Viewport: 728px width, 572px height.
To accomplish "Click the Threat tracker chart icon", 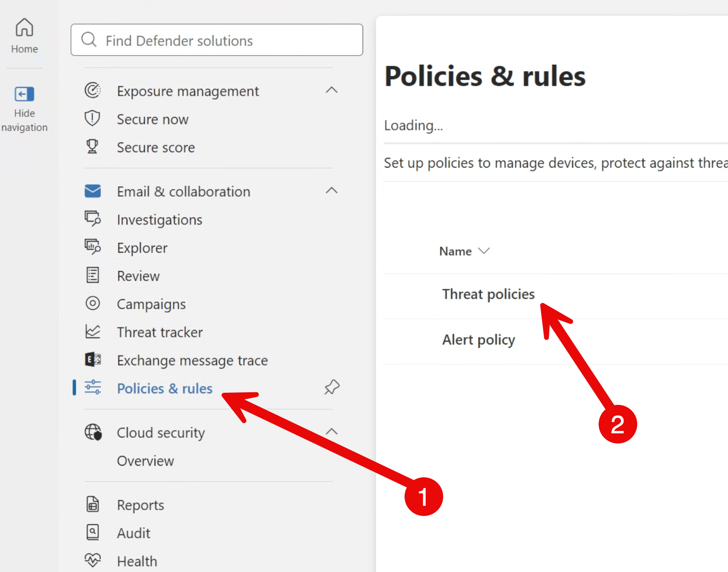I will [93, 331].
